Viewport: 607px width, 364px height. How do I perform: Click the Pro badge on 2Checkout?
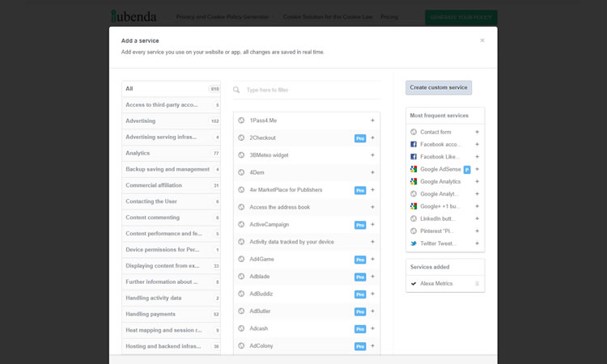tap(360, 138)
